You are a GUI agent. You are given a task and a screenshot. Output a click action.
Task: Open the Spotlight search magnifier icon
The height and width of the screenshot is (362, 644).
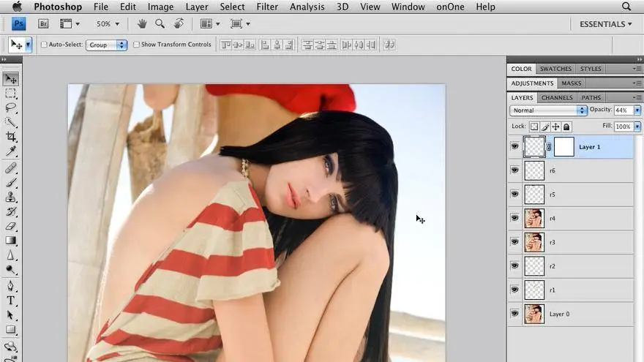click(x=626, y=7)
